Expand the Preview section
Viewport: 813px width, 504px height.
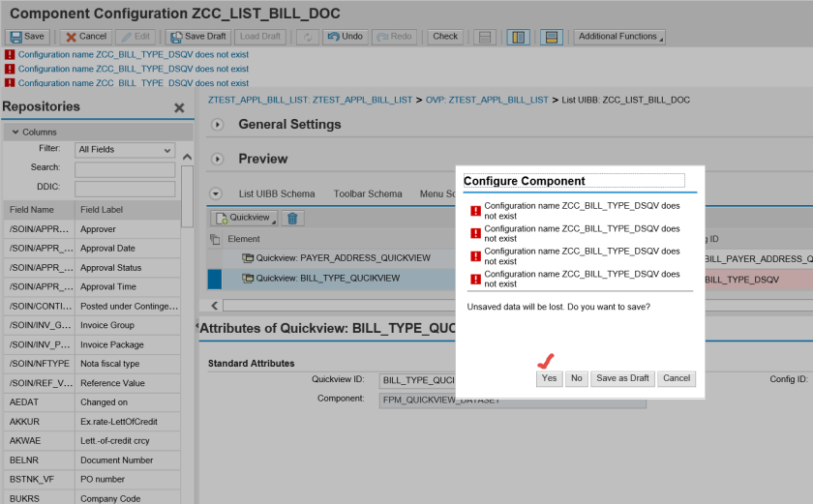(218, 159)
